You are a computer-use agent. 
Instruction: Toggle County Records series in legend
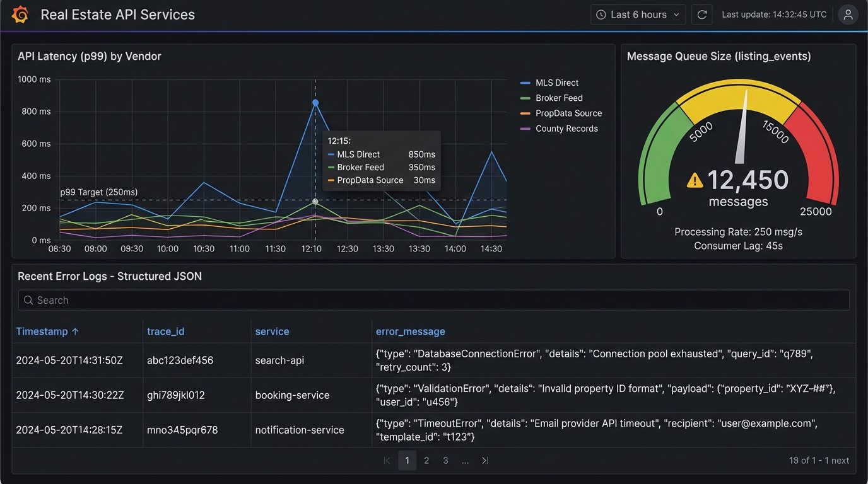tap(566, 129)
